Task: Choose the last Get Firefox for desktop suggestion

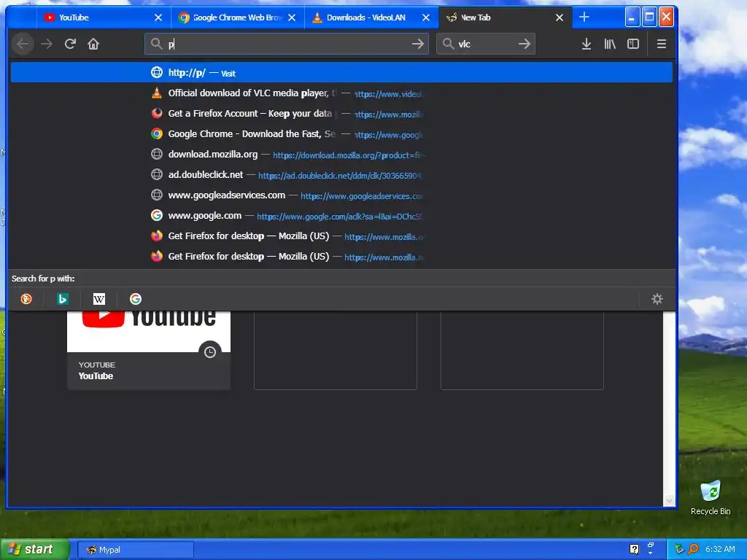Action: tap(341, 257)
